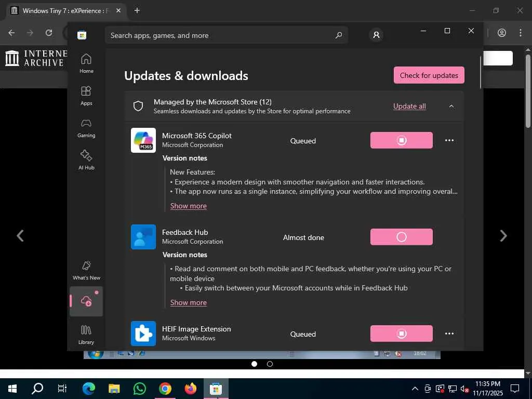Open the Windows Start menu

(x=12, y=389)
